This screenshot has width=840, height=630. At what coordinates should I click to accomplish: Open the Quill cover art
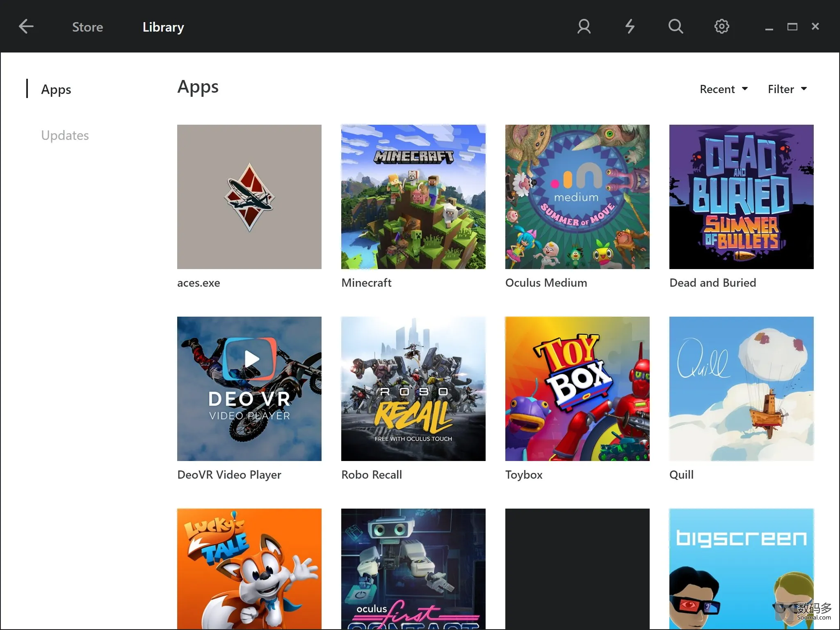pyautogui.click(x=742, y=389)
